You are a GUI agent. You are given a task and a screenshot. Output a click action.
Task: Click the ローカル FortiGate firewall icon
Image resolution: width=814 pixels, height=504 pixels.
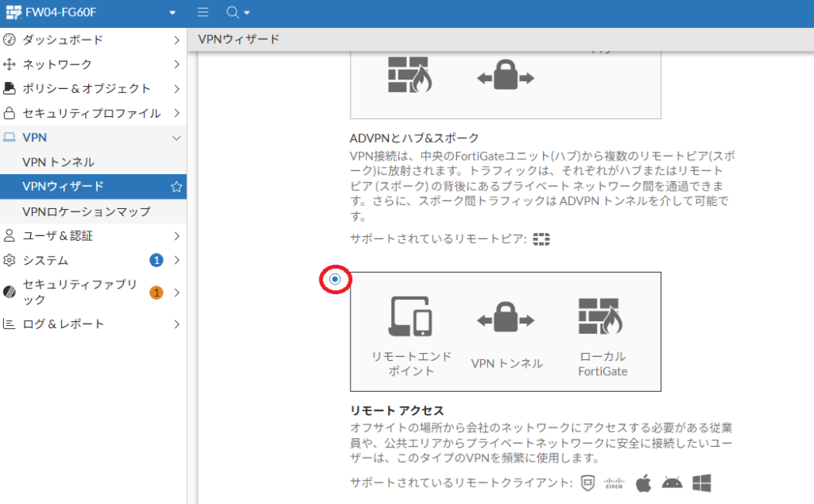point(601,316)
